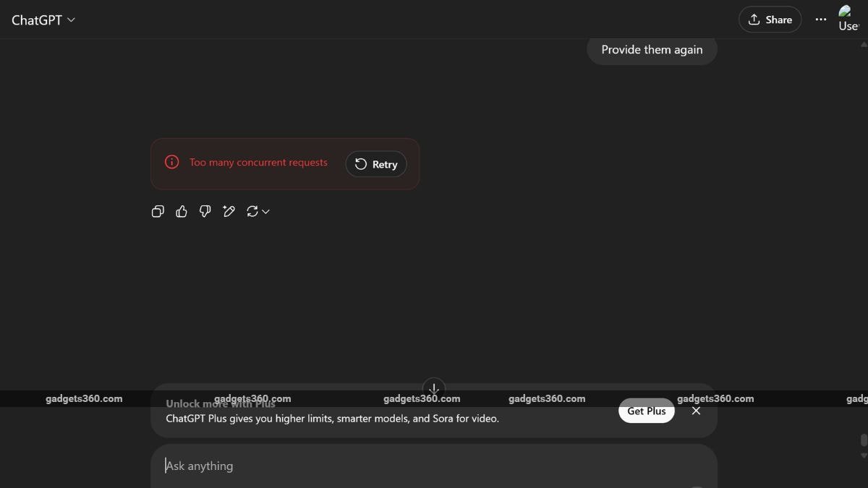
Task: Open the user profile avatar menu
Action: (x=848, y=19)
